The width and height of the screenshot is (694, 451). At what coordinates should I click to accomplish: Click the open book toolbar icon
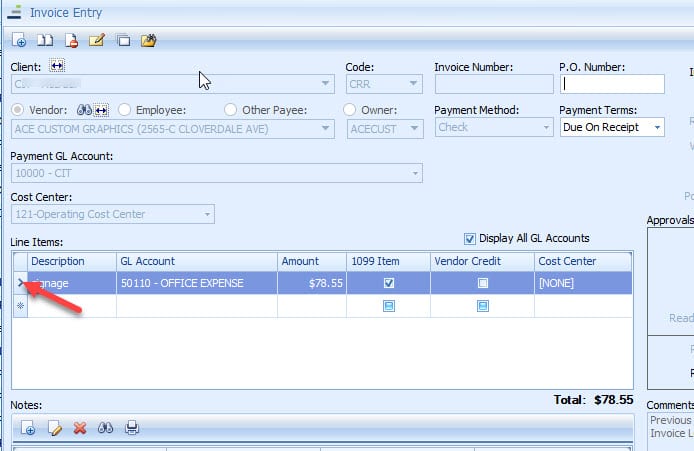[x=45, y=40]
